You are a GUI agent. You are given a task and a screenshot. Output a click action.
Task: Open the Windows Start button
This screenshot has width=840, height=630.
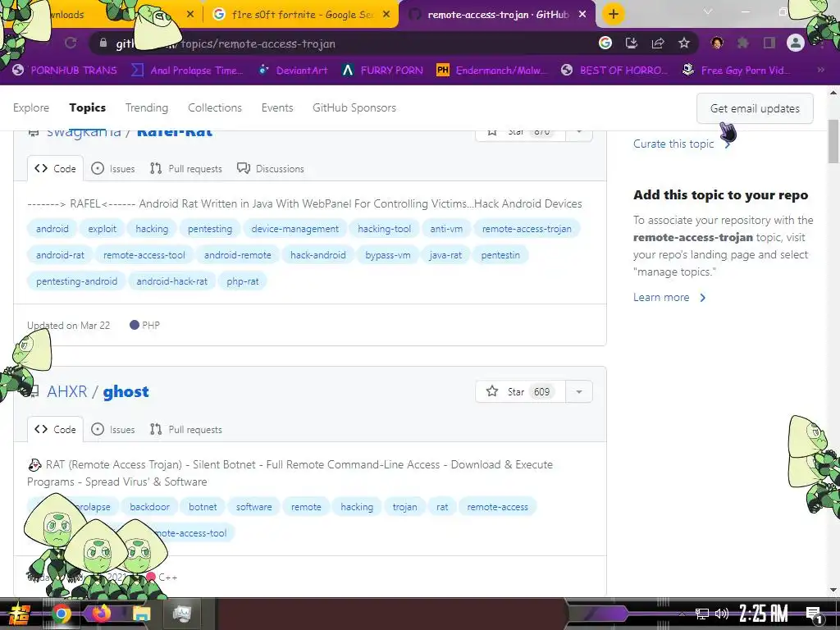coord(20,614)
